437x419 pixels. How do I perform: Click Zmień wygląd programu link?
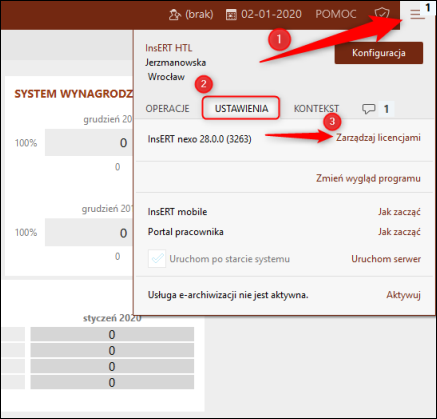point(368,179)
